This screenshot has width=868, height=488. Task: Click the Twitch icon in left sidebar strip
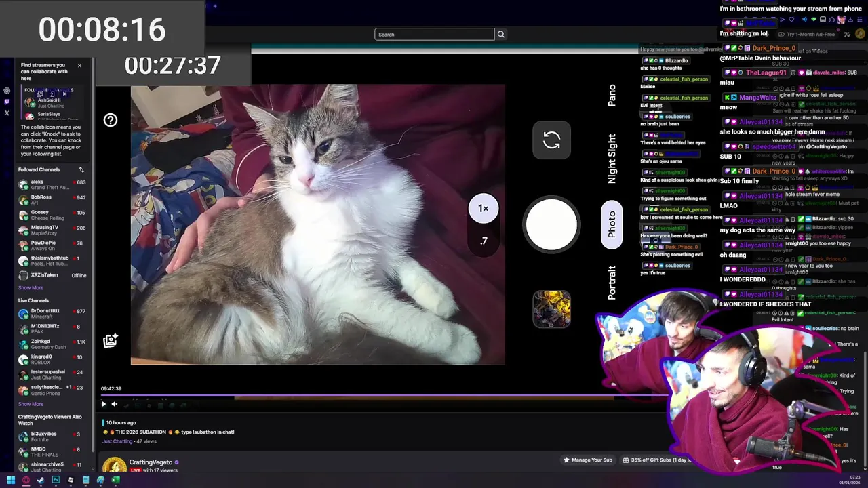click(7, 102)
